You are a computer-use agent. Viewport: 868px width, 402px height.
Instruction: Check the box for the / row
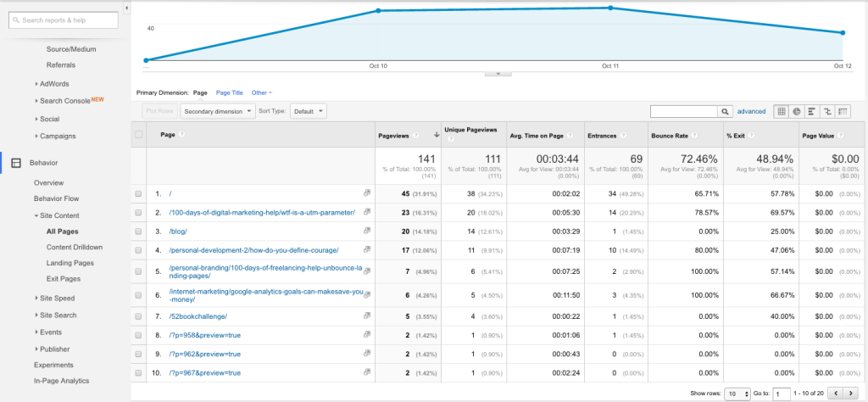coord(138,194)
